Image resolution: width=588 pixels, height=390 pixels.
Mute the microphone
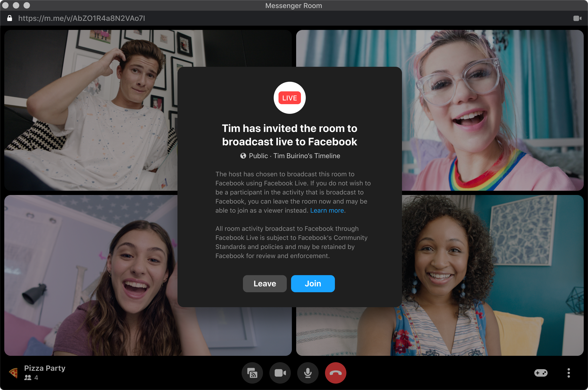pos(308,373)
